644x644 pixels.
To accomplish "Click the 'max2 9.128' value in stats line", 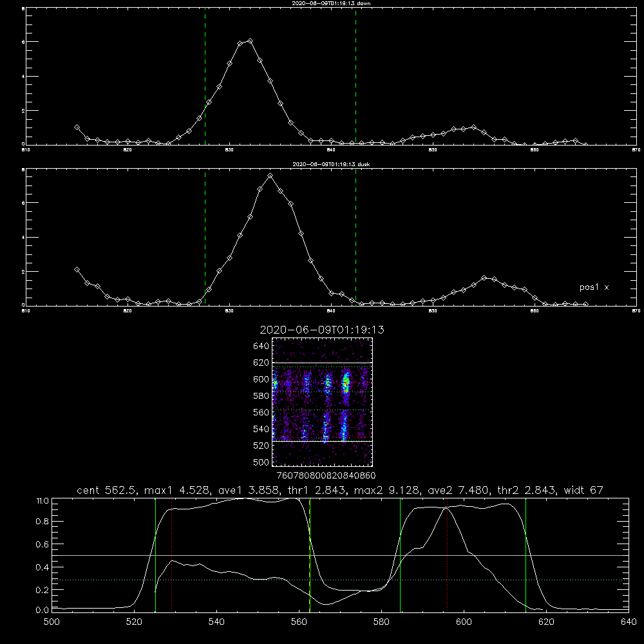I will pyautogui.click(x=386, y=490).
